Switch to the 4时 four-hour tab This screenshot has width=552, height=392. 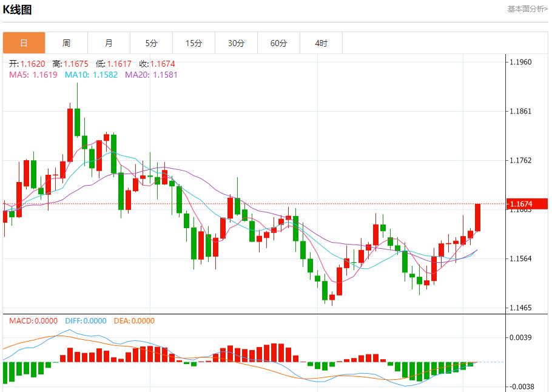click(321, 43)
